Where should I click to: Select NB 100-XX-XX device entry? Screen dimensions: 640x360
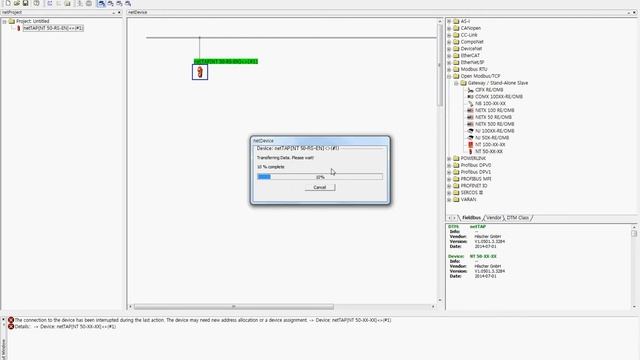click(490, 104)
